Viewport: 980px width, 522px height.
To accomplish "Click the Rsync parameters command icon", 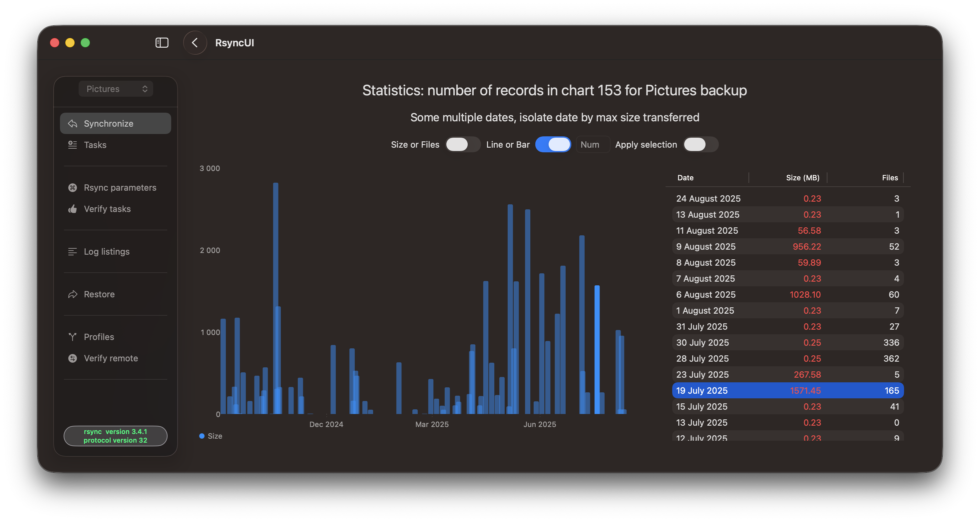I will click(x=72, y=187).
